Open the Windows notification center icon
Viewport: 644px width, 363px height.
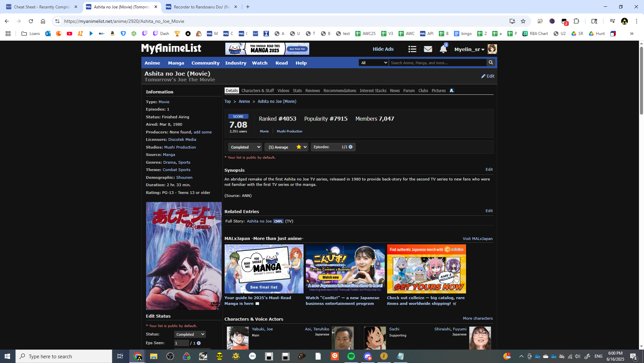[x=634, y=356]
